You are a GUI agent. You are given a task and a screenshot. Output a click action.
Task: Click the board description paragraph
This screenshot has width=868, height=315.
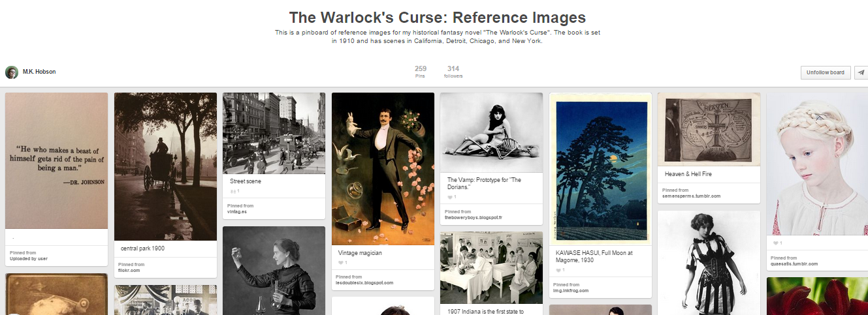438,37
